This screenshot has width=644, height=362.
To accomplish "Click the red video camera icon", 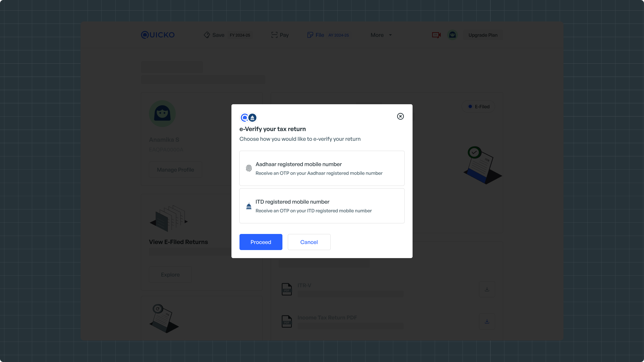I will pos(436,35).
